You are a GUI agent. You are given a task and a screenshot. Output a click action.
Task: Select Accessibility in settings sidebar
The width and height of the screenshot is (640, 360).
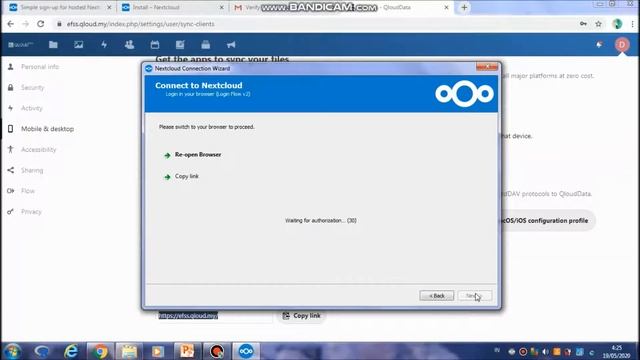38,149
